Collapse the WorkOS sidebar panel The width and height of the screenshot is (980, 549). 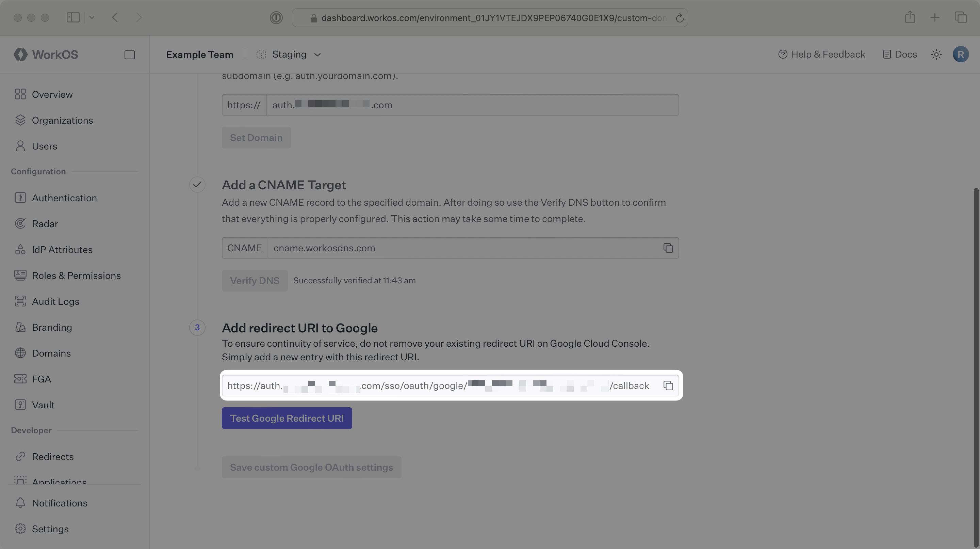(x=129, y=54)
